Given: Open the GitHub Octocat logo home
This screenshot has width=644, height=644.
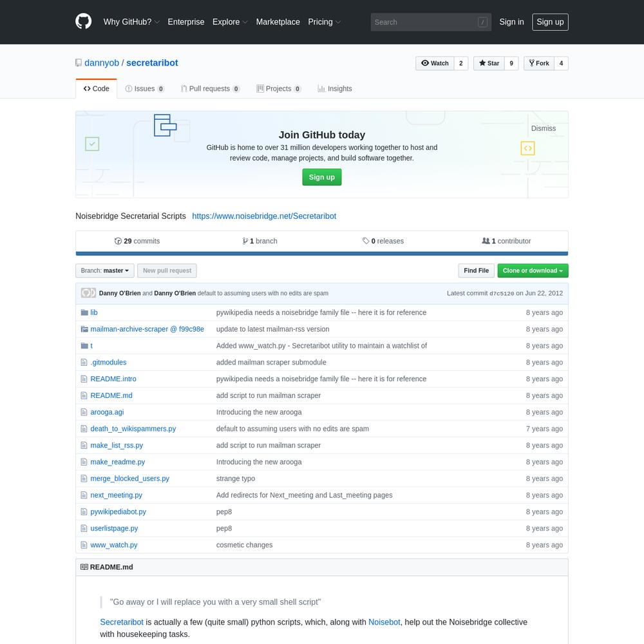Looking at the screenshot, I should tap(83, 21).
